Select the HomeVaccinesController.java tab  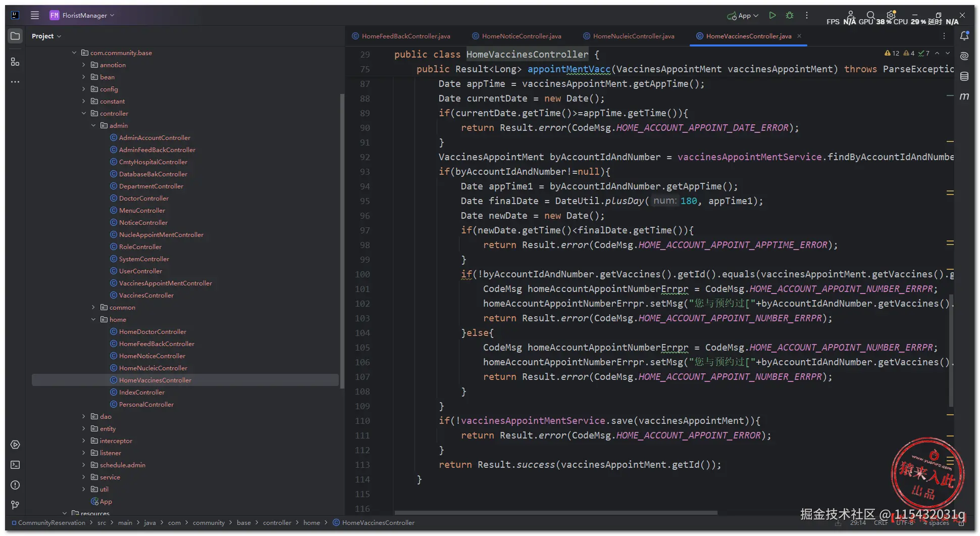749,36
